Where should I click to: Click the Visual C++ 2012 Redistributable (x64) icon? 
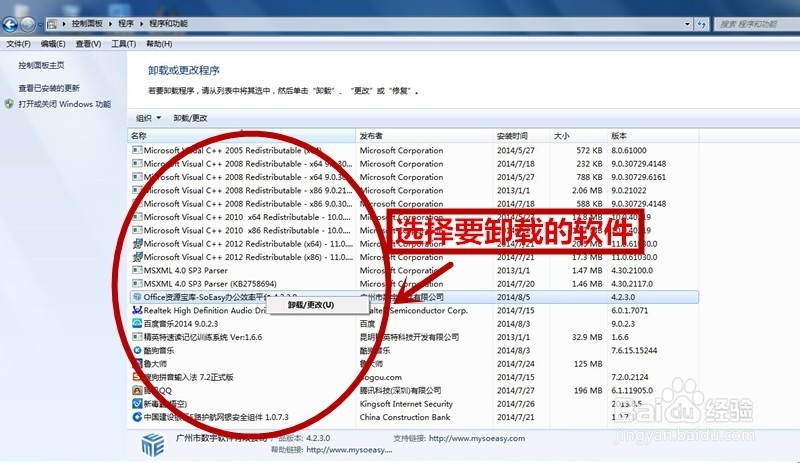(137, 243)
